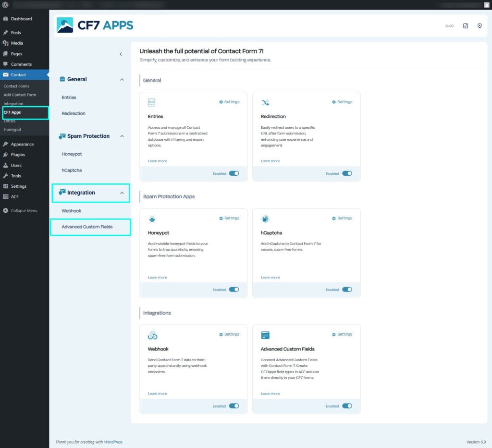Click Learn more under Honeypot
The height and width of the screenshot is (448, 492).
(x=157, y=278)
